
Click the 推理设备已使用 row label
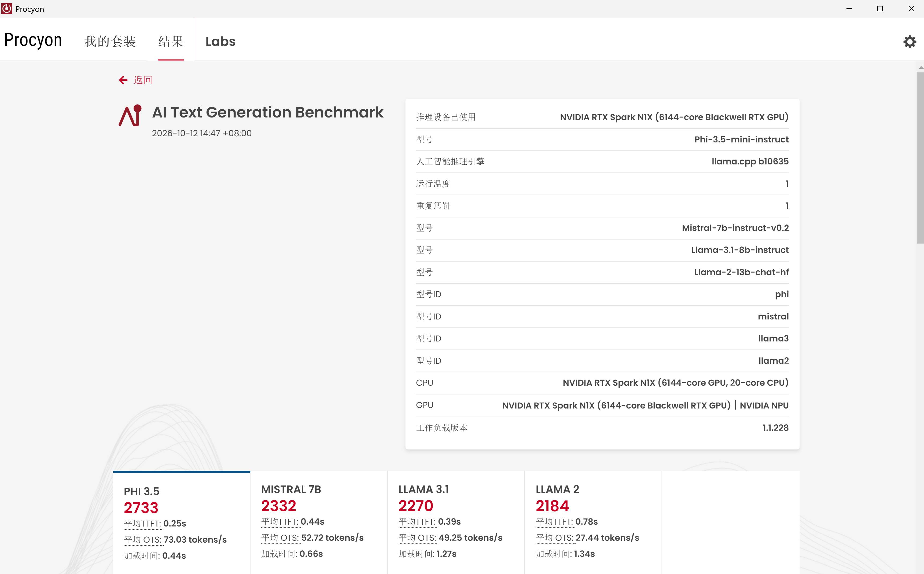[446, 117]
